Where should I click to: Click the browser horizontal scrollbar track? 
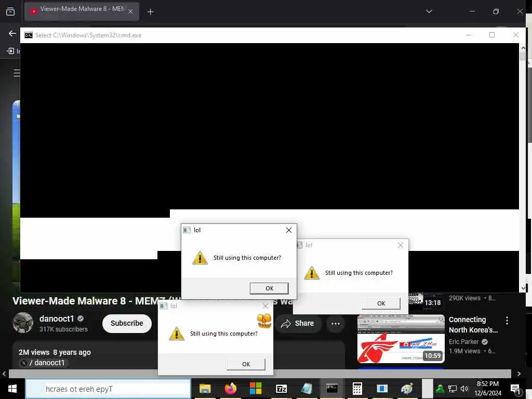coord(260,374)
